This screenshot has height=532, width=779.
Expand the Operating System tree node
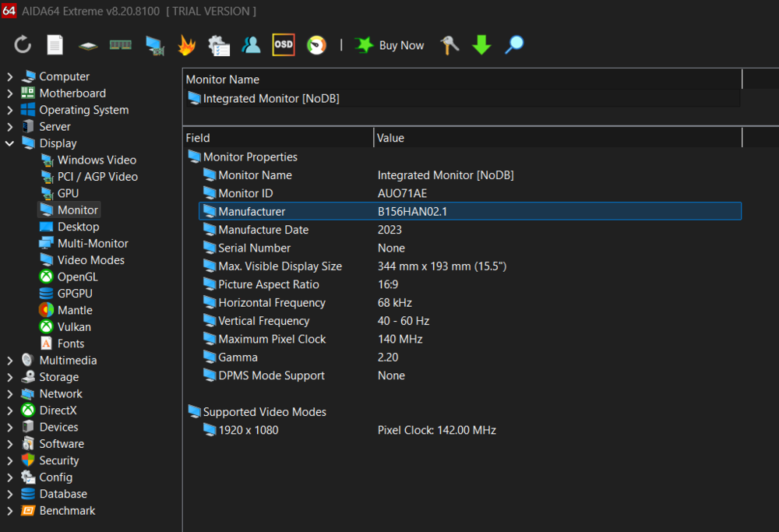click(x=10, y=111)
